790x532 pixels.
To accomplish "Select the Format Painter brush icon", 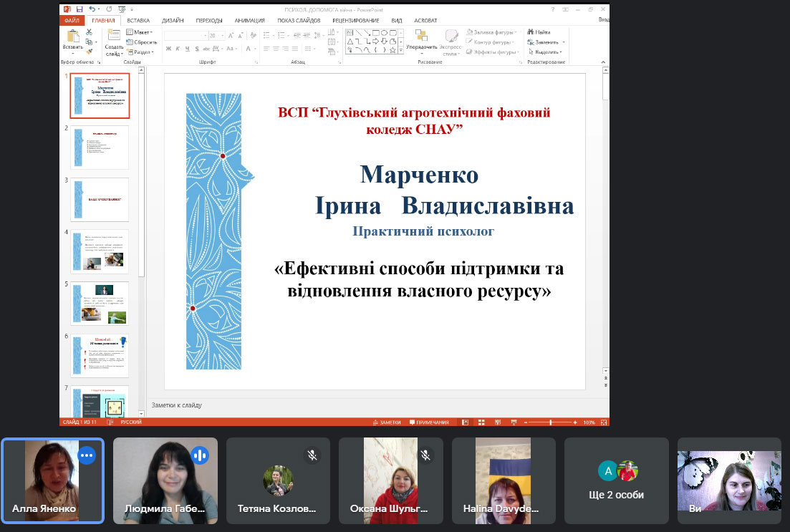I will tap(90, 52).
